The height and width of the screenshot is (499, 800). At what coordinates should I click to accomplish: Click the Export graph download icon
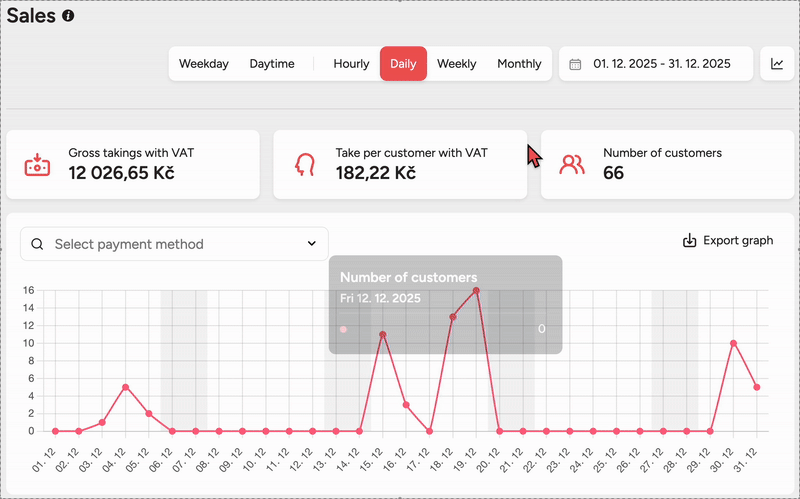point(689,241)
